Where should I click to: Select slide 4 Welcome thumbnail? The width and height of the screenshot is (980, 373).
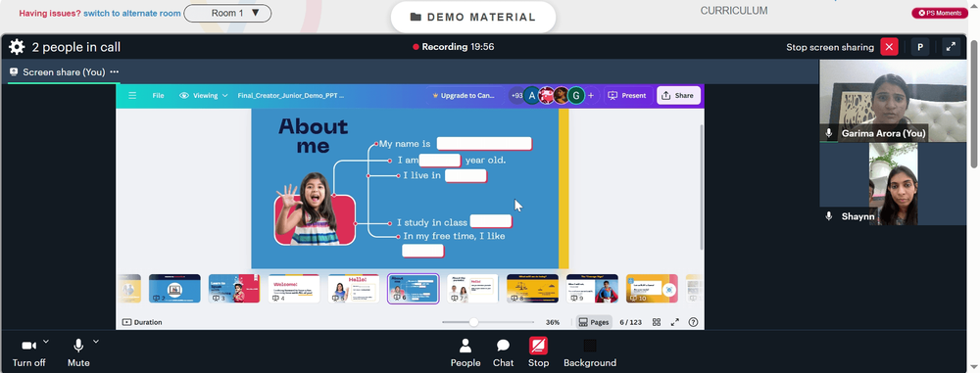(294, 289)
